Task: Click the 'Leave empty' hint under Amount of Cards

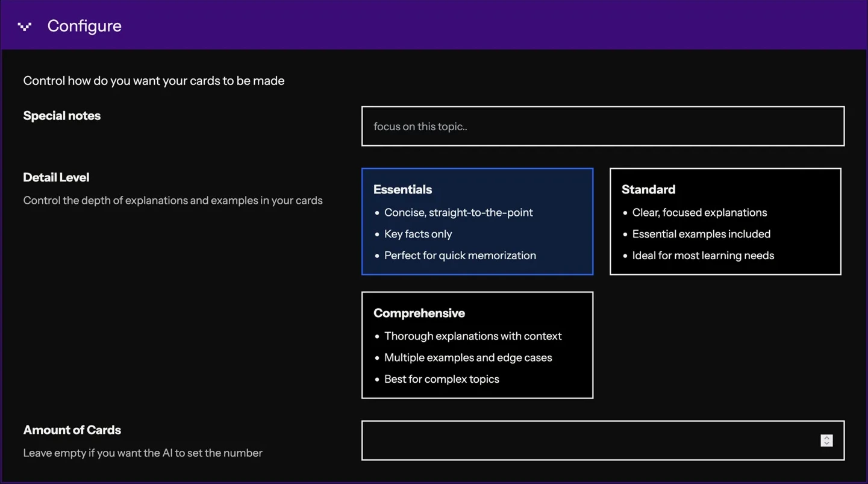Action: coord(143,453)
